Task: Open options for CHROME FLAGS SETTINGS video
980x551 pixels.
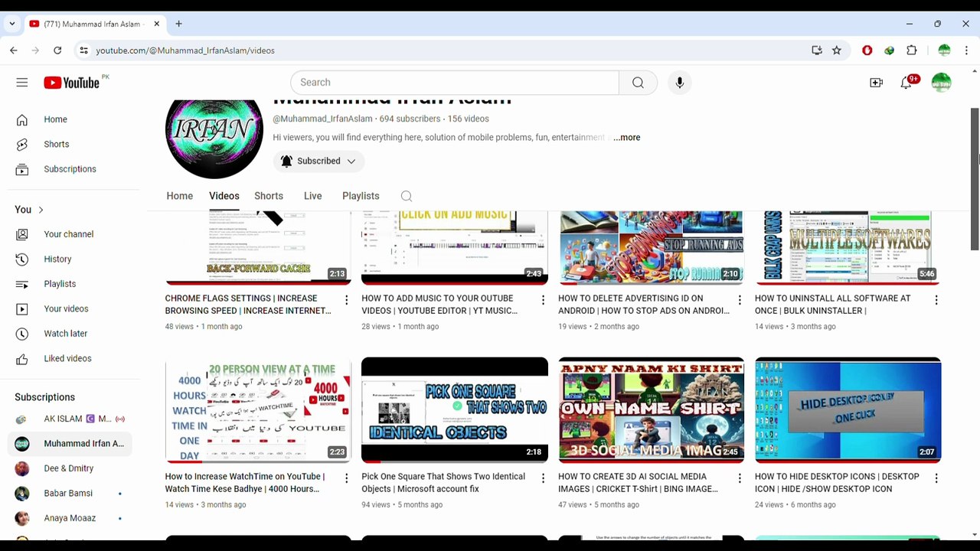Action: tap(346, 301)
